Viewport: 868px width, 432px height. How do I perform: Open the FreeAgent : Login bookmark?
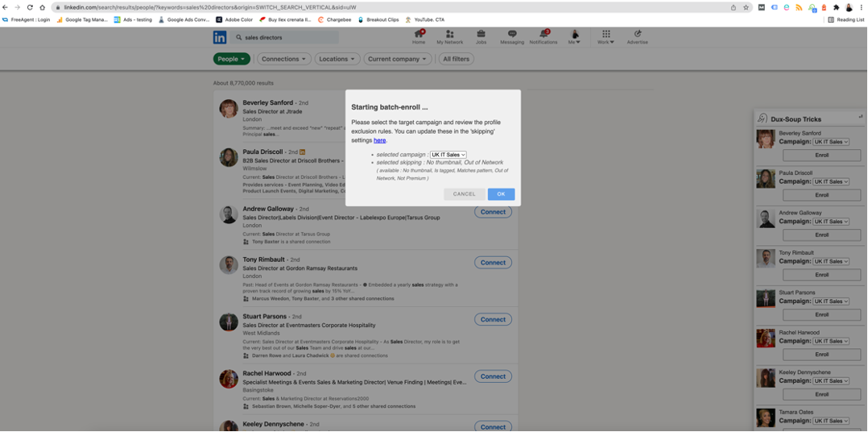click(26, 19)
